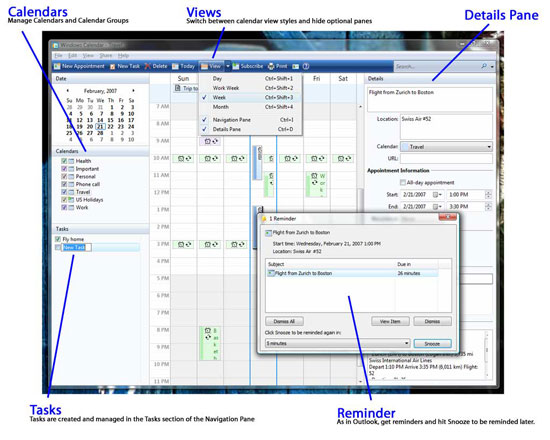
Task: Open the Calendar Travel dropdown in Details
Action: [489, 147]
